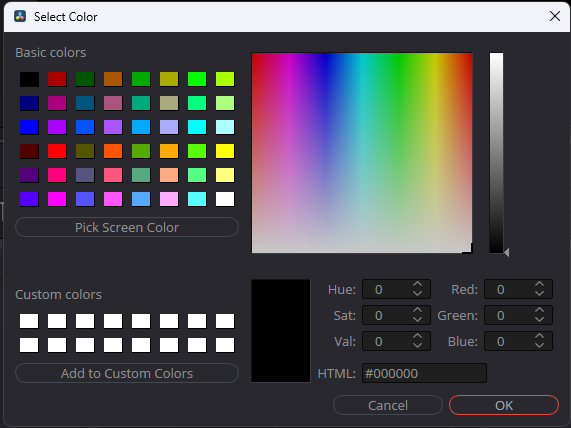This screenshot has width=571, height=428.
Task: Click the value slider arrow handle
Action: point(507,252)
